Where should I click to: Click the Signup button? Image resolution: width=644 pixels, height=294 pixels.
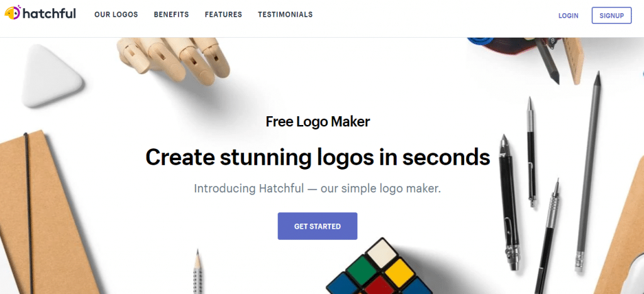coord(611,16)
